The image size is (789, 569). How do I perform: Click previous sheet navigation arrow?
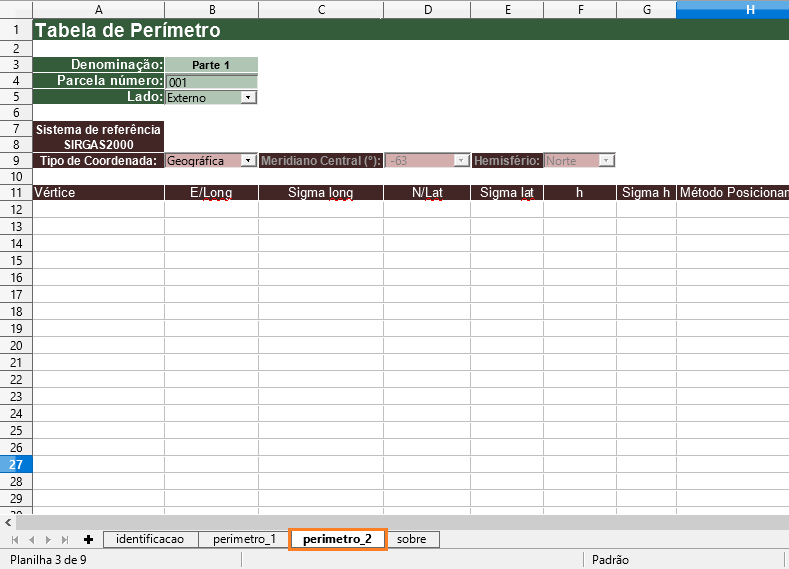point(31,539)
